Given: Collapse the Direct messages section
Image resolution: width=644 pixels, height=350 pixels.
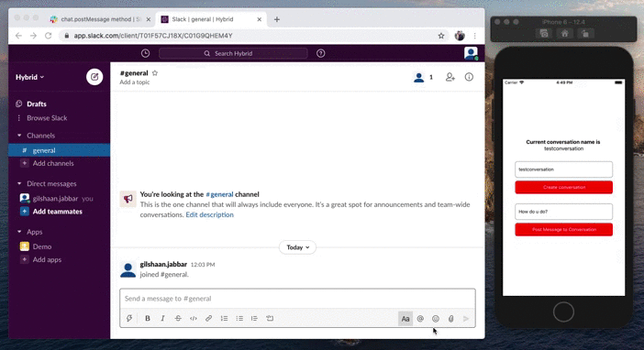Looking at the screenshot, I should (x=19, y=184).
